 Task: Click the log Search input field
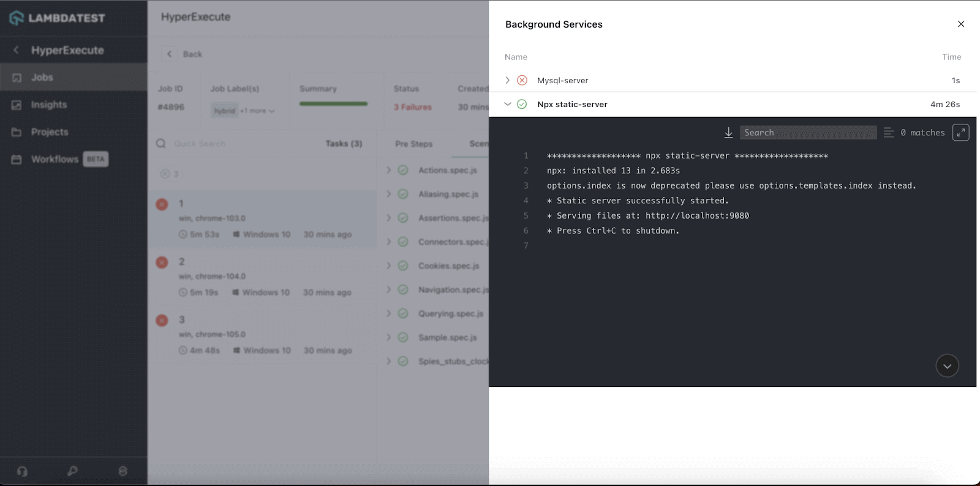coord(807,133)
